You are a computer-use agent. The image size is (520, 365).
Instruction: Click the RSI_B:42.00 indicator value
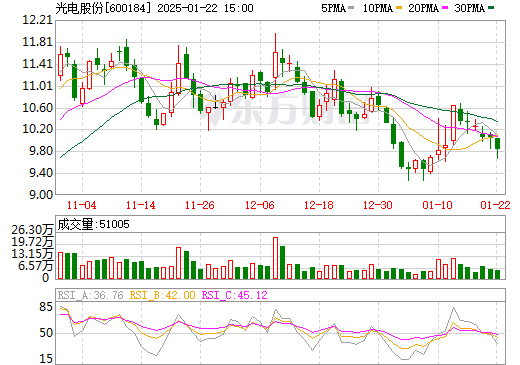pyautogui.click(x=162, y=295)
